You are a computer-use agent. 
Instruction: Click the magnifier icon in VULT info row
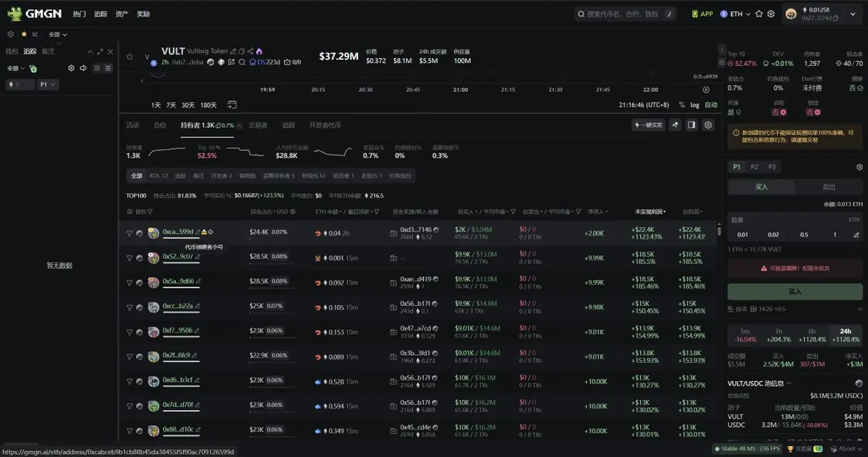pos(242,62)
